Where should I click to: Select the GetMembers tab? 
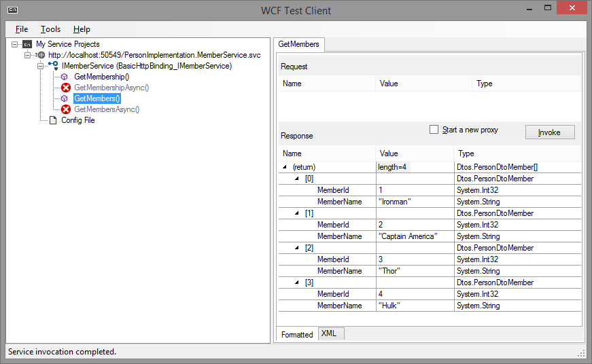(298, 44)
